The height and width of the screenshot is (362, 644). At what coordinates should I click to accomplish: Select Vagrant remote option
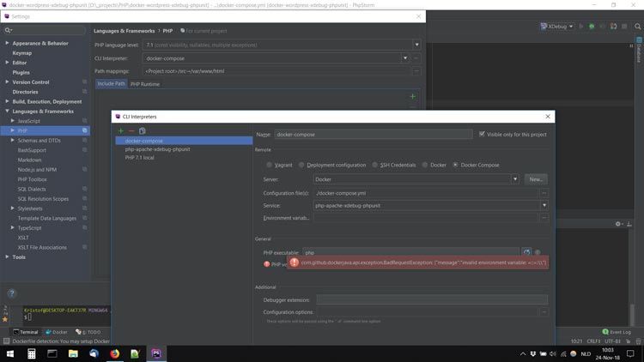269,165
